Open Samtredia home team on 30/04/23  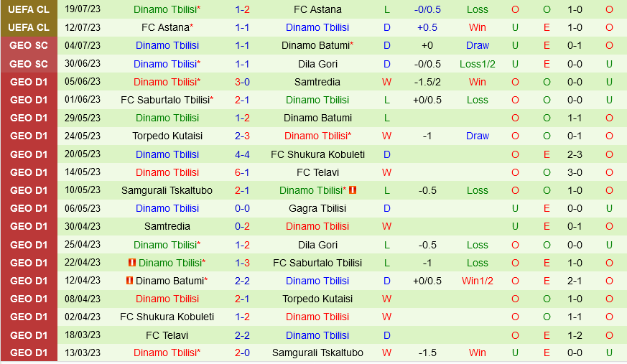click(167, 226)
